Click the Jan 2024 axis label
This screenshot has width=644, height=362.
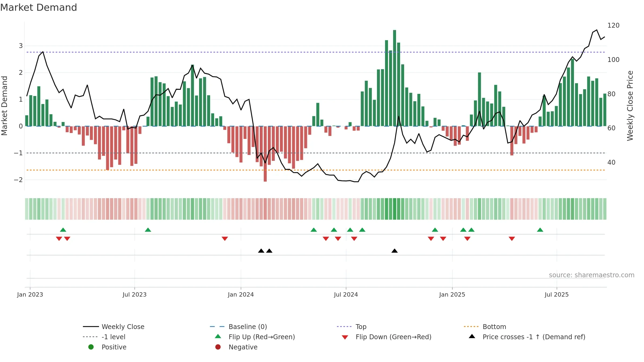(241, 295)
